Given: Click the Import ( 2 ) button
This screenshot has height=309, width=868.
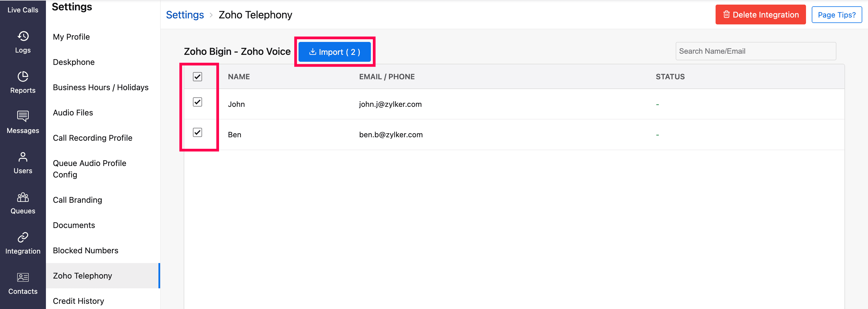Looking at the screenshot, I should (x=335, y=52).
